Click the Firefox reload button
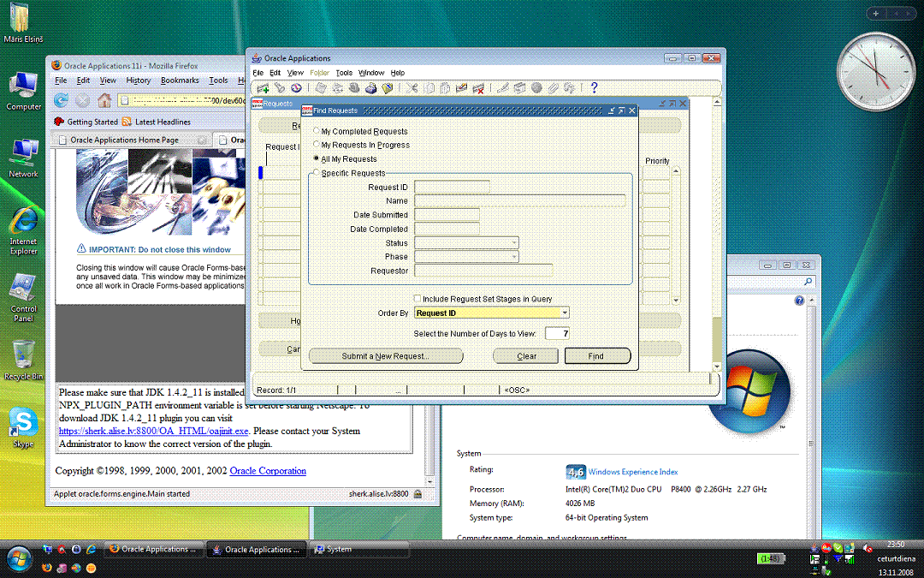Viewport: 924px width, 578px height. [62, 99]
